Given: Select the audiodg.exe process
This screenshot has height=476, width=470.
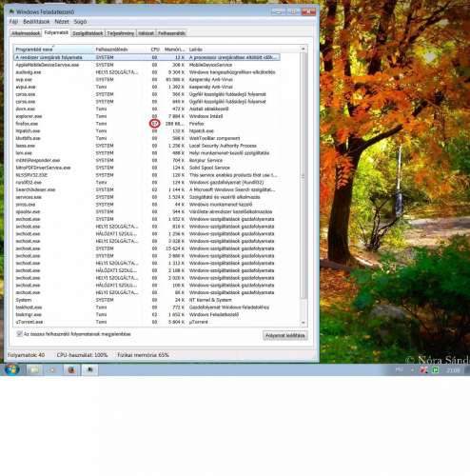Looking at the screenshot, I should [147, 72].
